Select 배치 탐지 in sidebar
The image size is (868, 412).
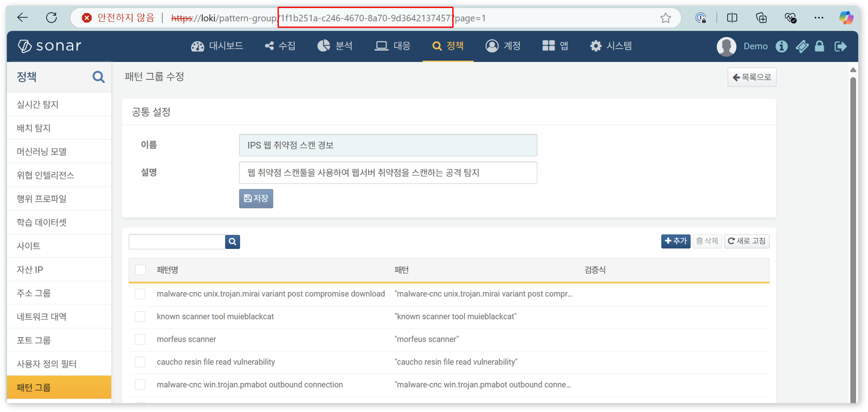pyautogui.click(x=59, y=128)
